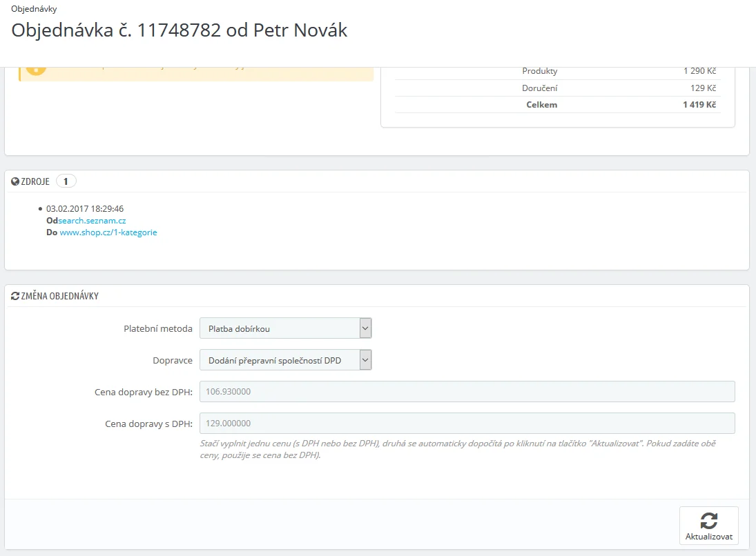This screenshot has width=756, height=556.
Task: Follow the www.shop.cz/1-kategorie link
Action: click(x=108, y=232)
